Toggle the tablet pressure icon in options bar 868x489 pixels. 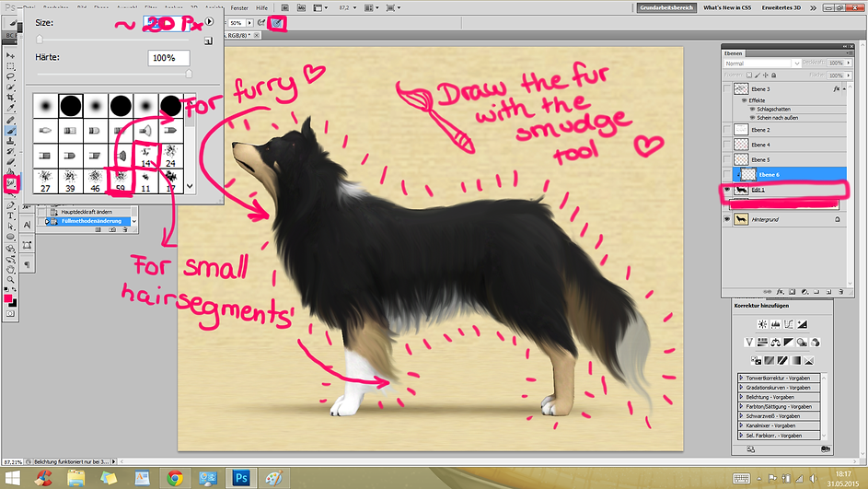pyautogui.click(x=277, y=23)
